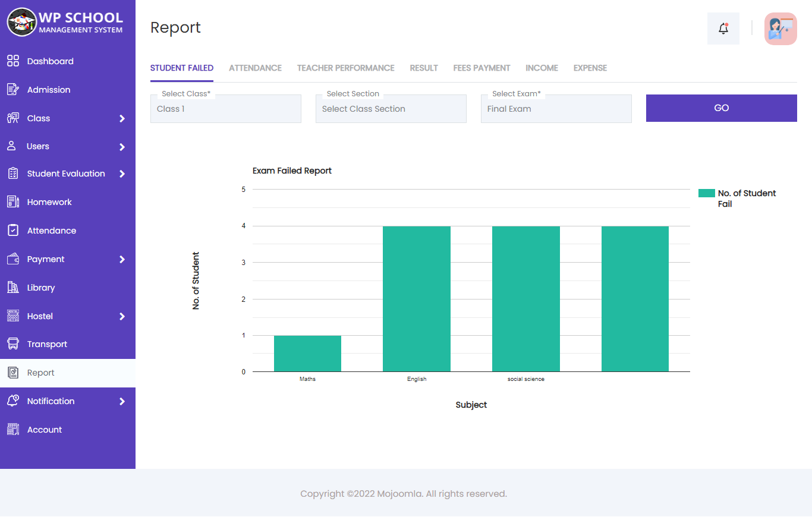The width and height of the screenshot is (812, 517).
Task: Click the unlabeled fourth bar in chart
Action: [635, 299]
